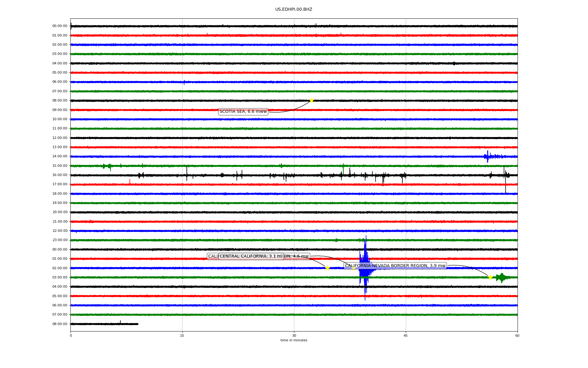Image resolution: width=588 pixels, height=368 pixels.
Task: Click the x-axis tick label 45
Action: [406, 335]
